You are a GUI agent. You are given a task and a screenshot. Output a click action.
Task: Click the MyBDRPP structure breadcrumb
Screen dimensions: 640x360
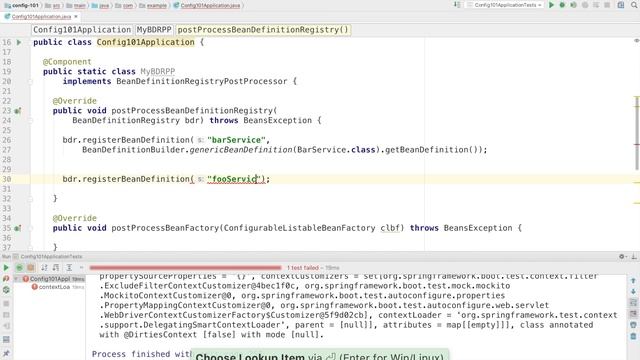pos(154,30)
